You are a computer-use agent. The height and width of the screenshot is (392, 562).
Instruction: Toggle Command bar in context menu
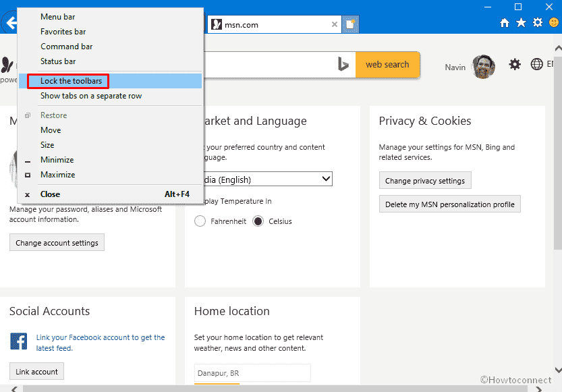[110, 47]
